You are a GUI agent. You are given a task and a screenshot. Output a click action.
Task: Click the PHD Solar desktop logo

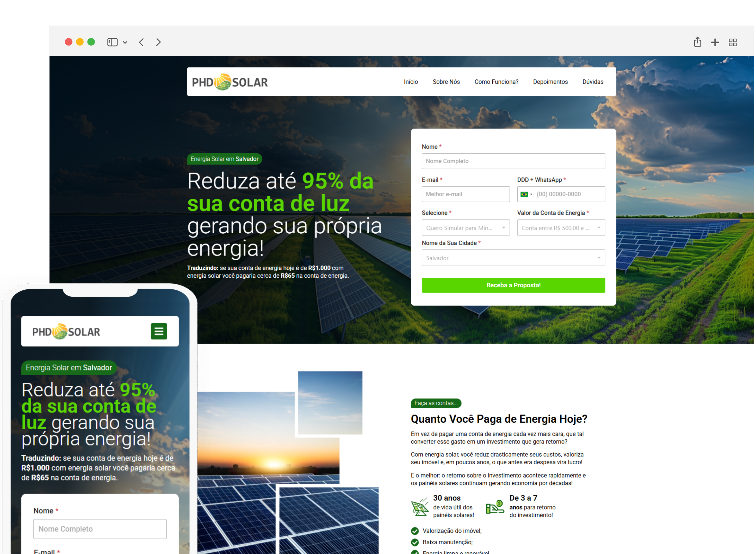230,82
